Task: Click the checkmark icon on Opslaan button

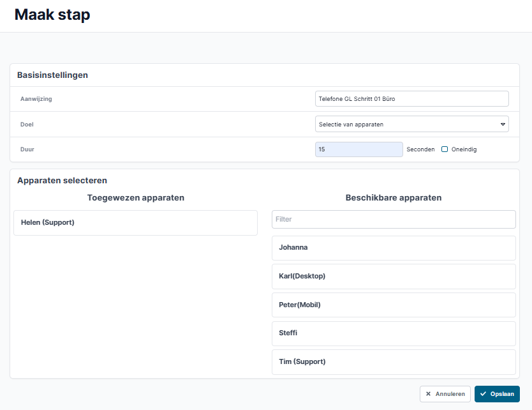Action: 483,393
